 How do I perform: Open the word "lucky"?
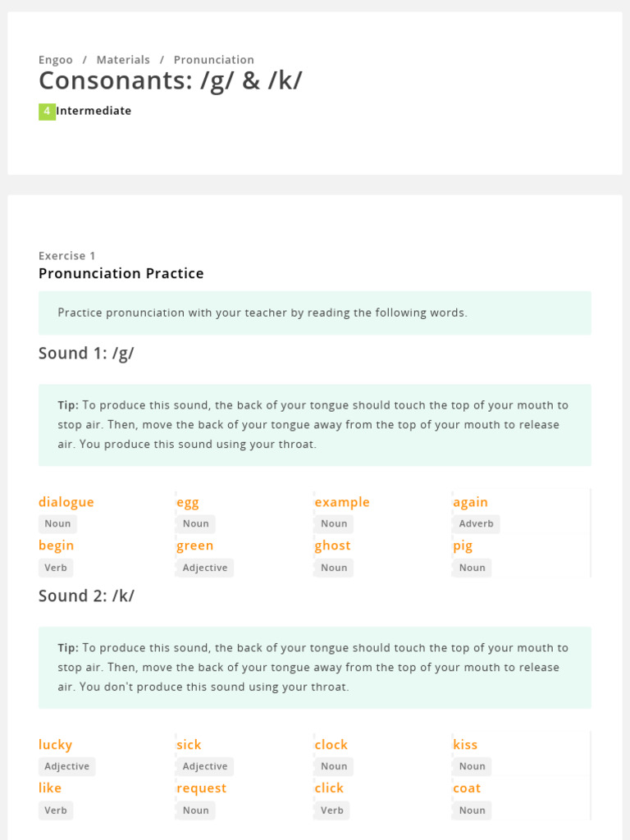click(55, 745)
